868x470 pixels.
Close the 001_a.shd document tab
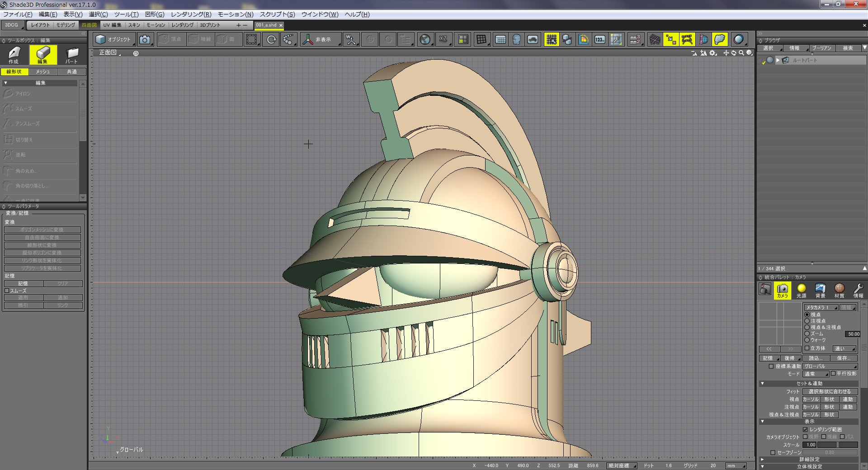281,25
